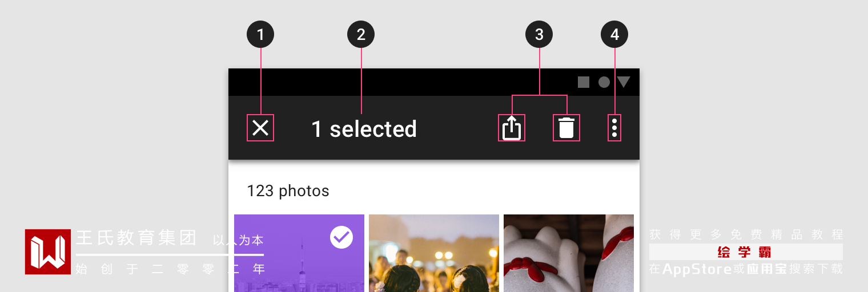The width and height of the screenshot is (868, 292).
Task: Open the crowd bokeh photo thumbnail
Action: (x=434, y=253)
